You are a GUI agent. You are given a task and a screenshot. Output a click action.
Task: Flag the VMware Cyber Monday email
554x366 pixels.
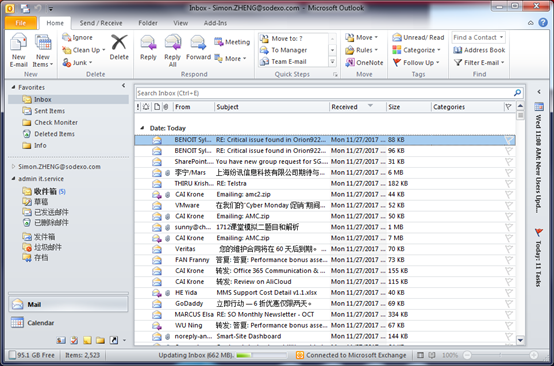508,206
